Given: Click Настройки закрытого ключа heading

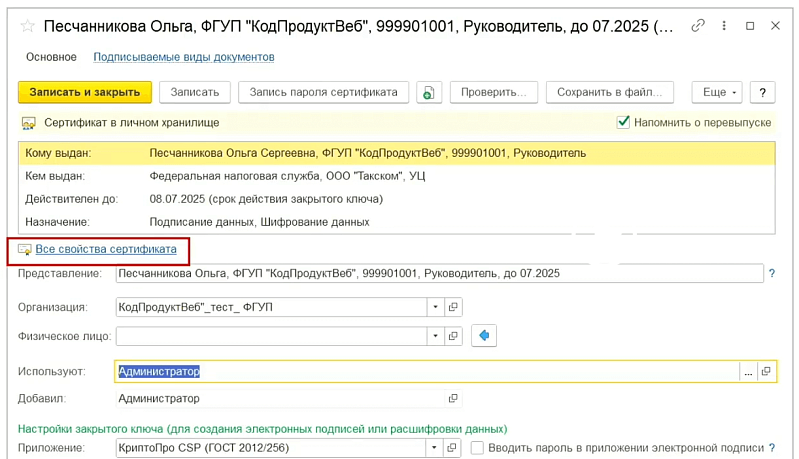Looking at the screenshot, I should (x=262, y=429).
